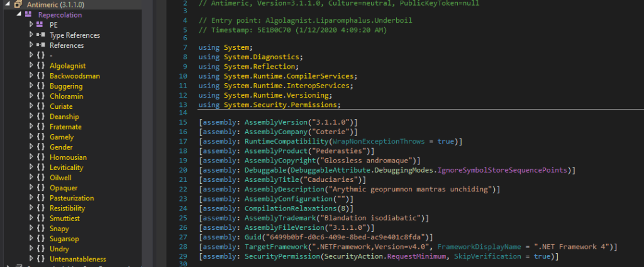This screenshot has width=644, height=267.
Task: Expand the PE tree node
Action: click(x=31, y=25)
